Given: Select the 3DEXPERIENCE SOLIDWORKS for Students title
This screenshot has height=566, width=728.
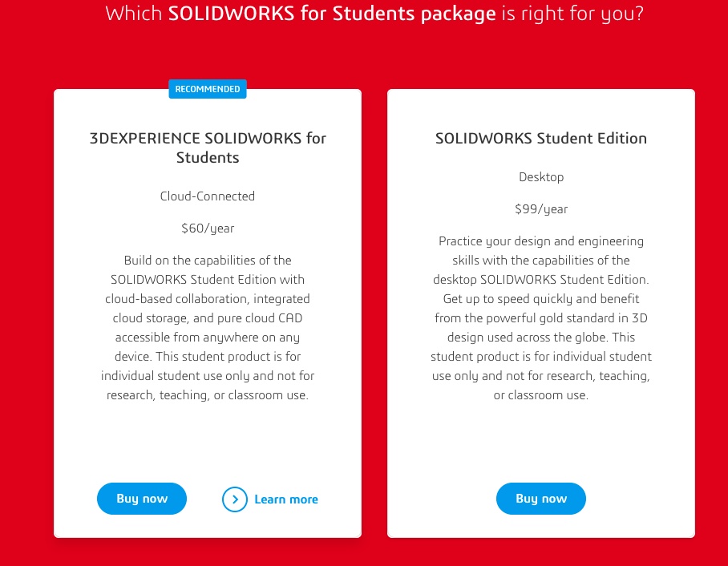Looking at the screenshot, I should [208, 148].
